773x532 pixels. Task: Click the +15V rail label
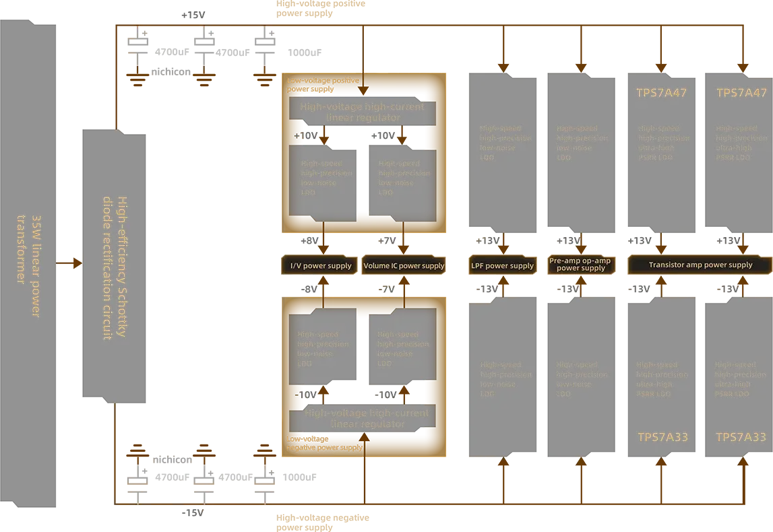[193, 15]
